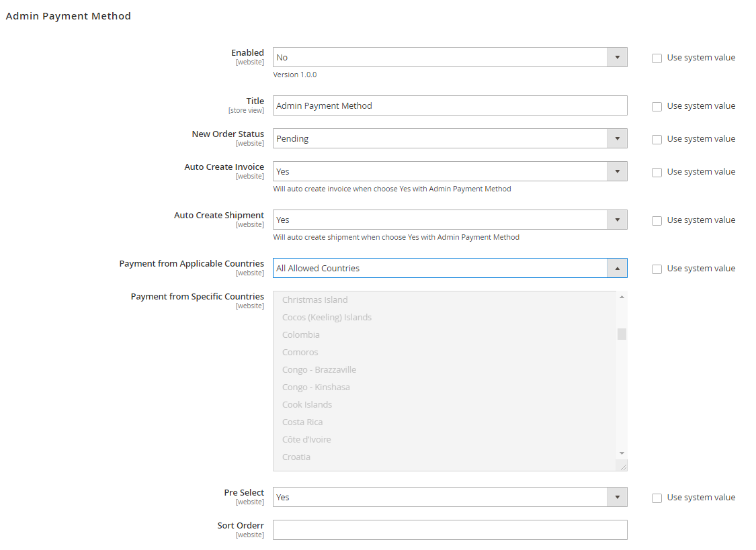Open Payment from Applicable Countries dropdown
This screenshot has width=756, height=550.
tap(450, 269)
